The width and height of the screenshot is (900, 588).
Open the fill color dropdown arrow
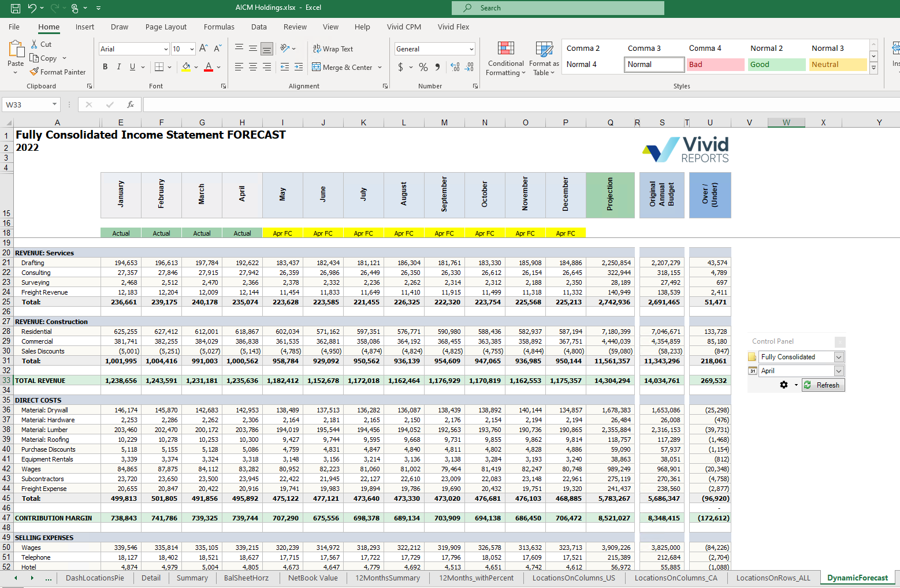(196, 67)
